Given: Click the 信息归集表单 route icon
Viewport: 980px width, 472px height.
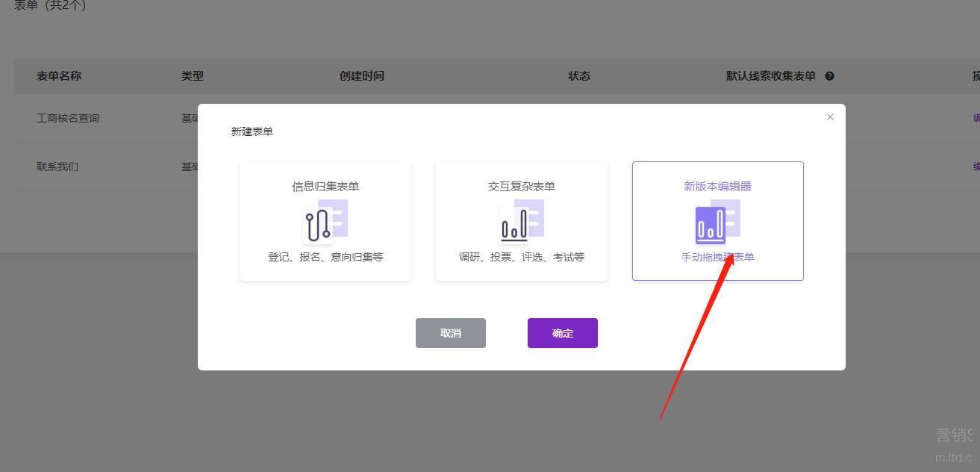Looking at the screenshot, I should pyautogui.click(x=319, y=225).
